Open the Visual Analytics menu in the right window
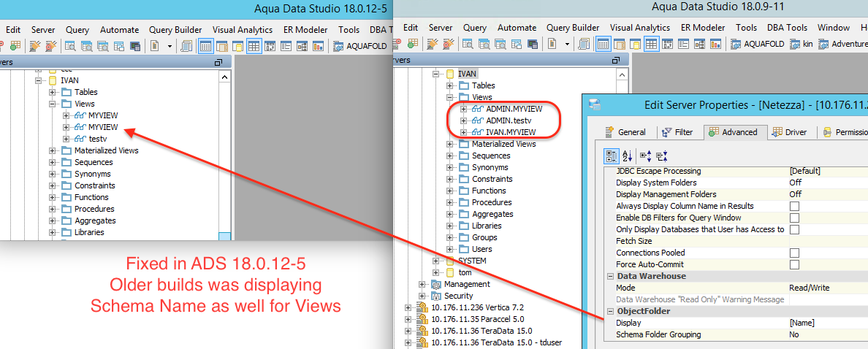 point(640,28)
